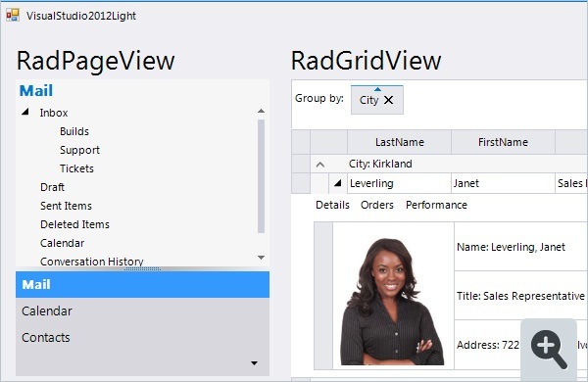Screen dimensions: 588x382
Task: Click the magnifier zoom-in overlay icon
Action: [x=549, y=350]
